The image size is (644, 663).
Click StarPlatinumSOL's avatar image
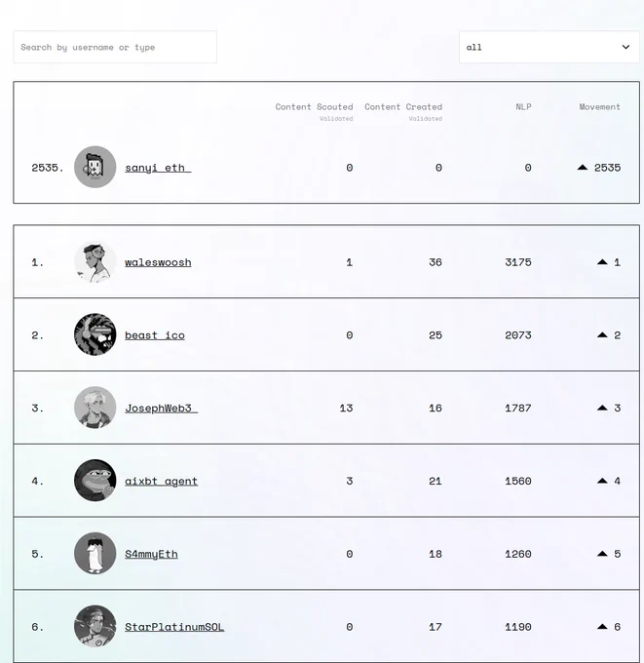(x=95, y=626)
